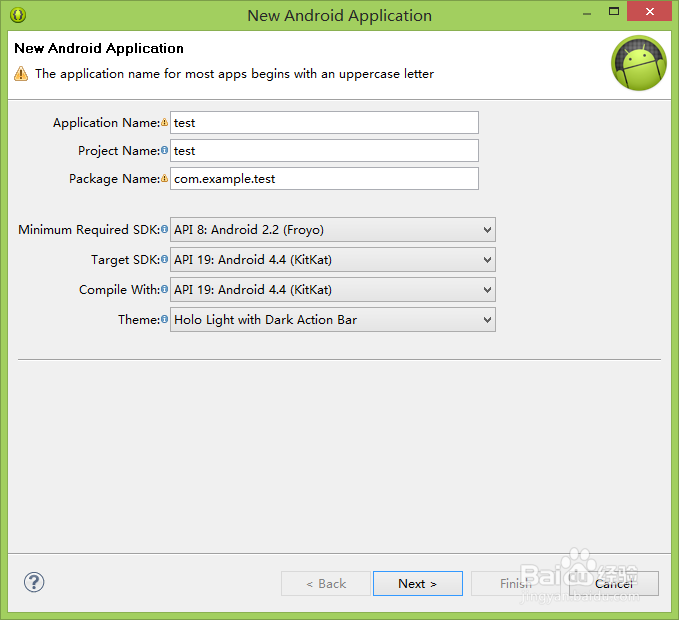
Task: Click the uppercase letter warning message text
Action: coord(234,74)
